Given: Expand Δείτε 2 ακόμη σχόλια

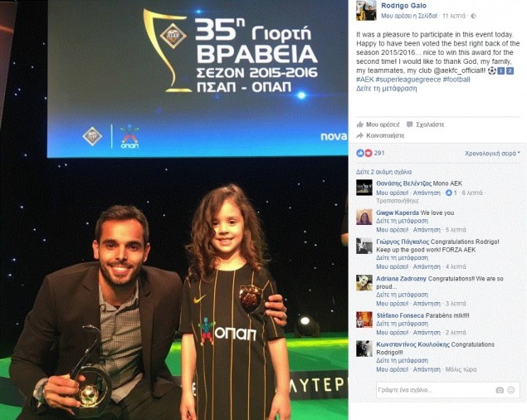Looking at the screenshot, I should coord(383,172).
